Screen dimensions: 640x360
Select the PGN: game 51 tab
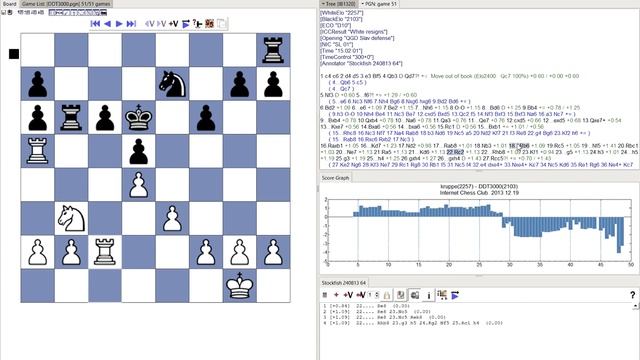tap(379, 4)
